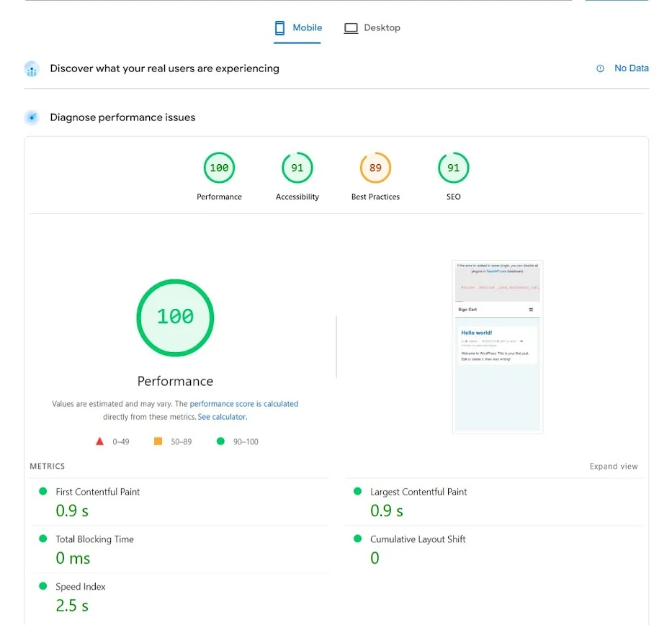Click the globe icon beside real users heading
The height and width of the screenshot is (625, 672).
coord(31,68)
